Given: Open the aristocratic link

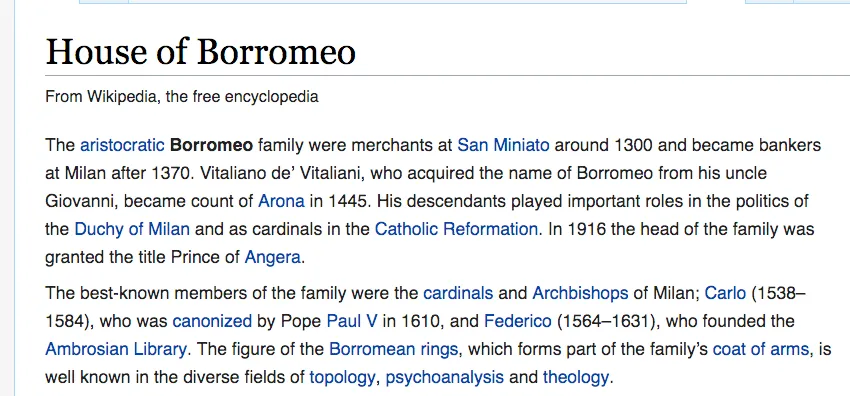Looking at the screenshot, I should 122,145.
